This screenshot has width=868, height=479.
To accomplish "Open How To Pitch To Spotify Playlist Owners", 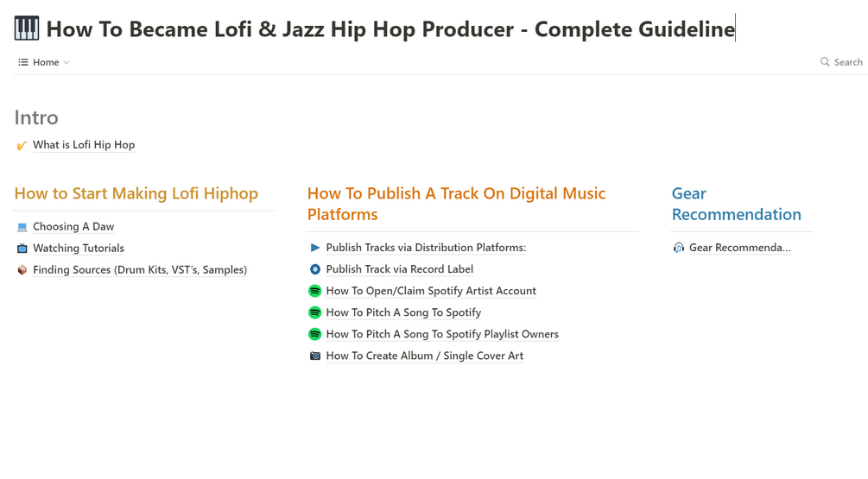I will tap(442, 334).
